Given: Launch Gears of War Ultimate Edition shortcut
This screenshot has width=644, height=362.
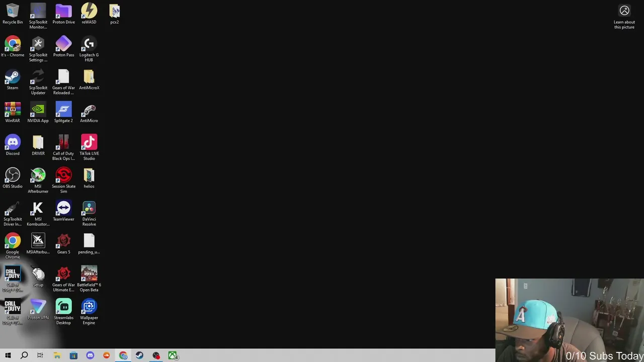Looking at the screenshot, I should point(63,279).
